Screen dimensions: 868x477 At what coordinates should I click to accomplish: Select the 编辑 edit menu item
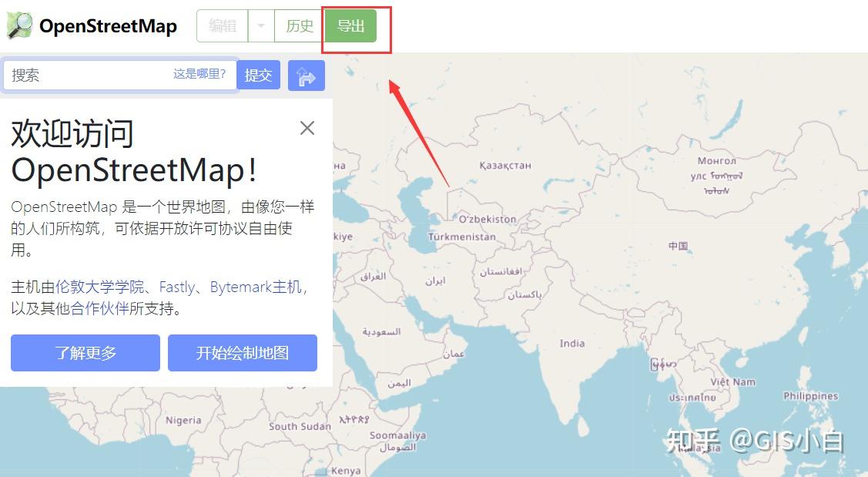221,25
